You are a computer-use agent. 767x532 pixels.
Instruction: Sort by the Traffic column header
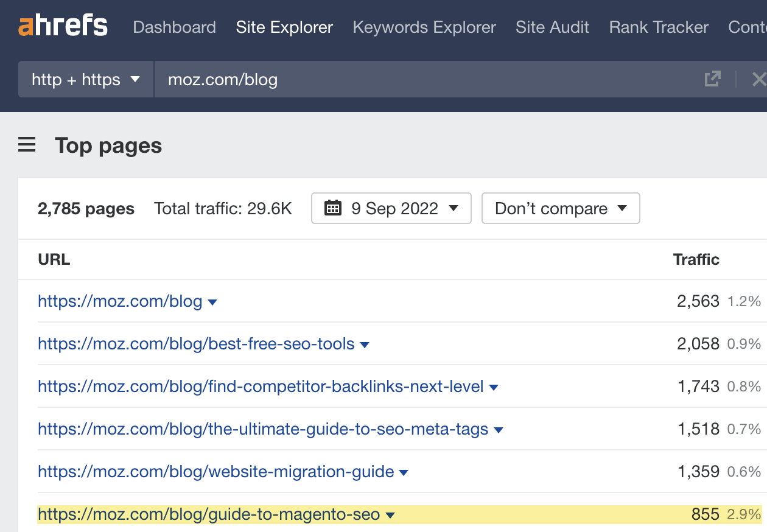coord(696,259)
